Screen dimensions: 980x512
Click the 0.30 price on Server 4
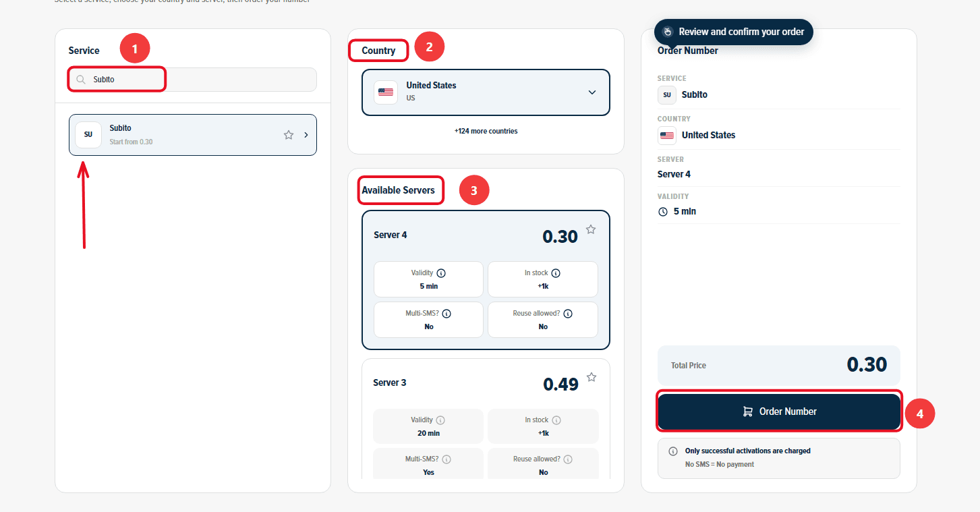click(x=560, y=237)
